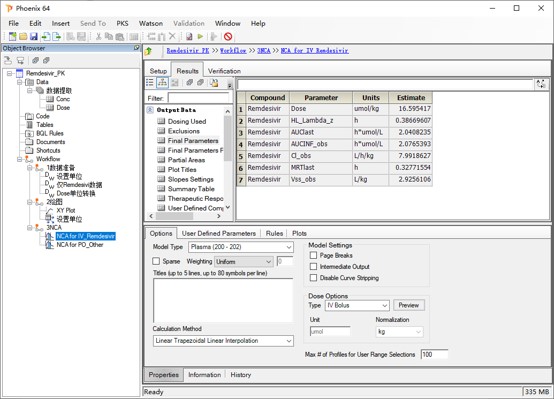Image resolution: width=554 pixels, height=399 pixels.
Task: Click the tree view icon in Results
Action: coord(162,83)
